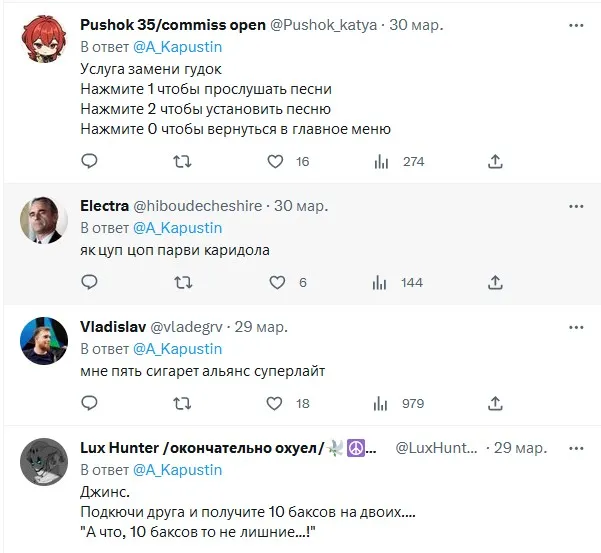
Task: Open the more options menu on Electra's tweet
Action: point(576,206)
